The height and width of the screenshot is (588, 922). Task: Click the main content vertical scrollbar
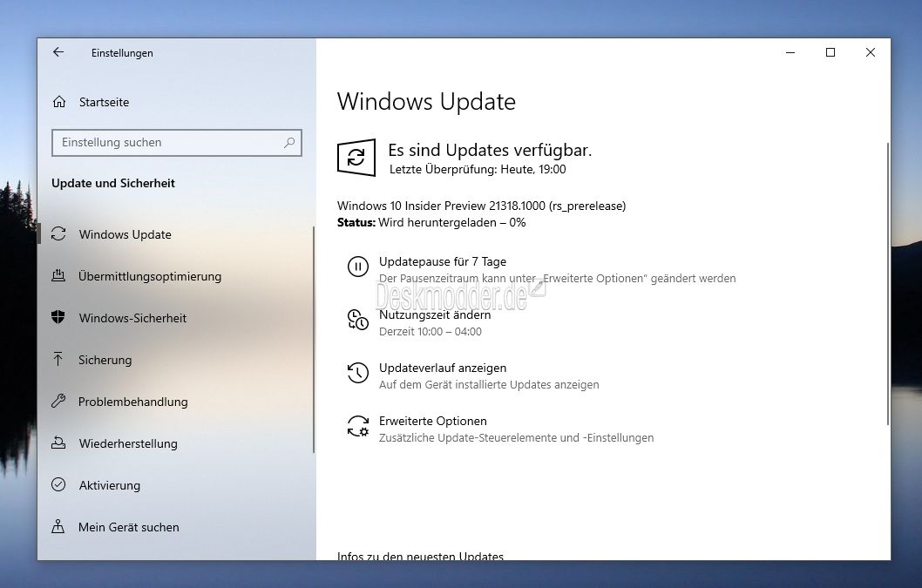887,283
